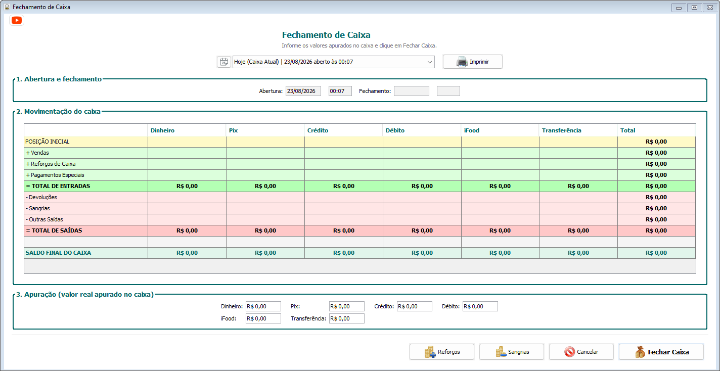Click the Crédito apuração input field
Viewport: 720px width, 371px height.
415,306
